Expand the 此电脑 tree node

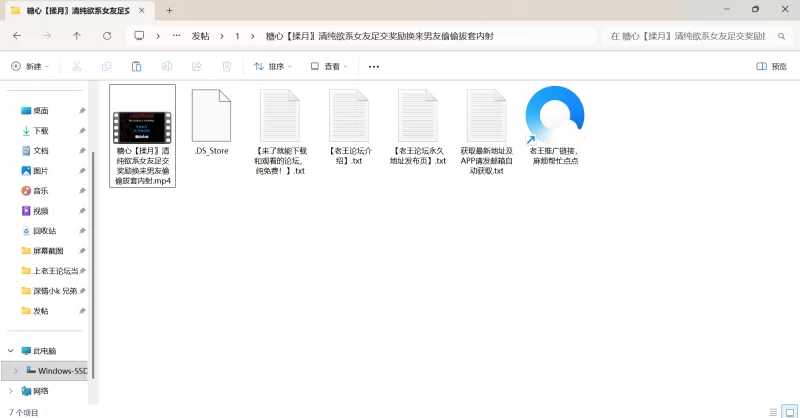pyautogui.click(x=11, y=351)
